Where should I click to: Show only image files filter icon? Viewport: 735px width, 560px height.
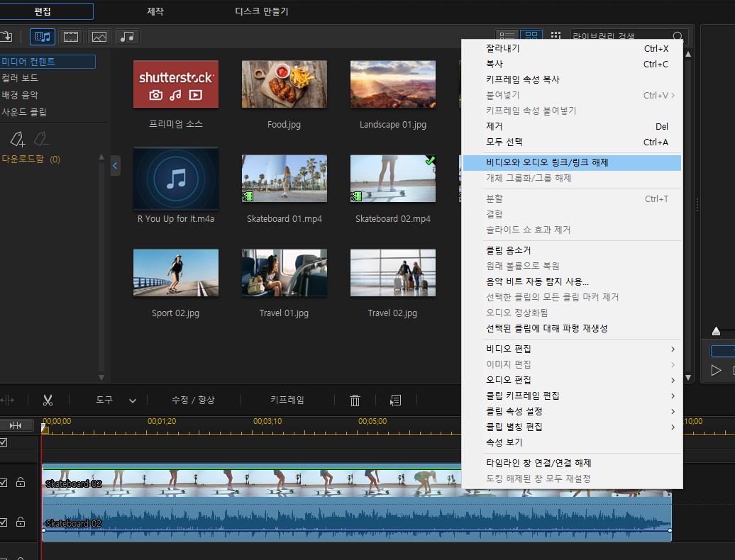click(99, 36)
